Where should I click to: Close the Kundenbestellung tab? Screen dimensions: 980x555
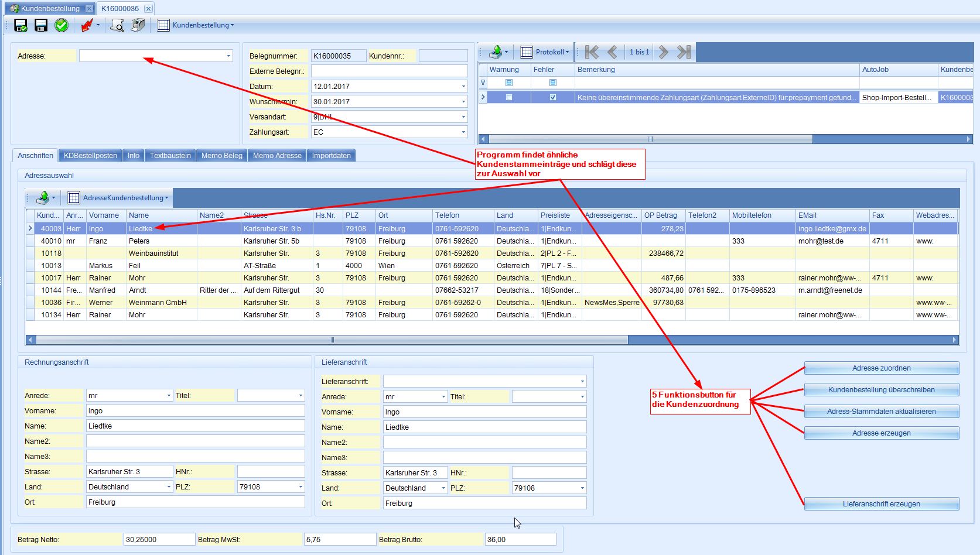88,8
